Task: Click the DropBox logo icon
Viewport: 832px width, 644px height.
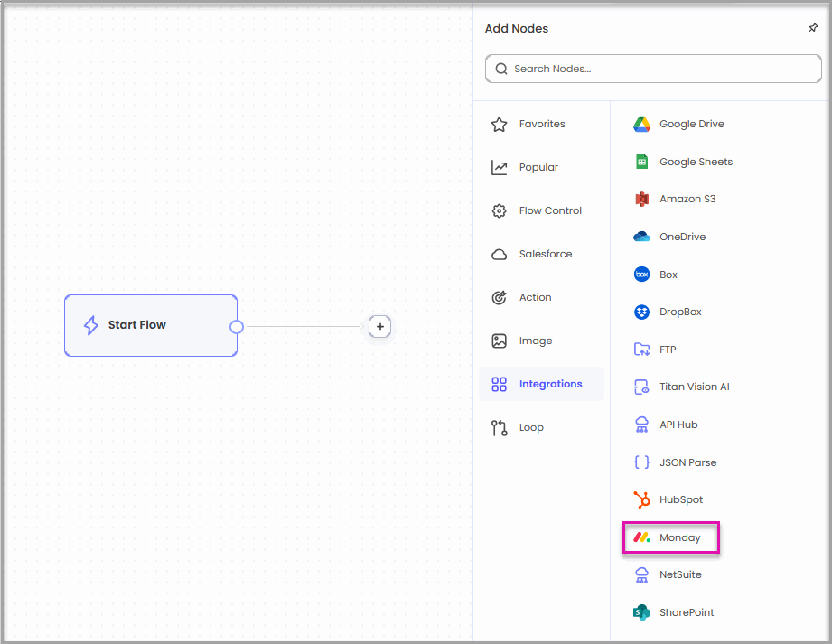Action: (x=641, y=312)
